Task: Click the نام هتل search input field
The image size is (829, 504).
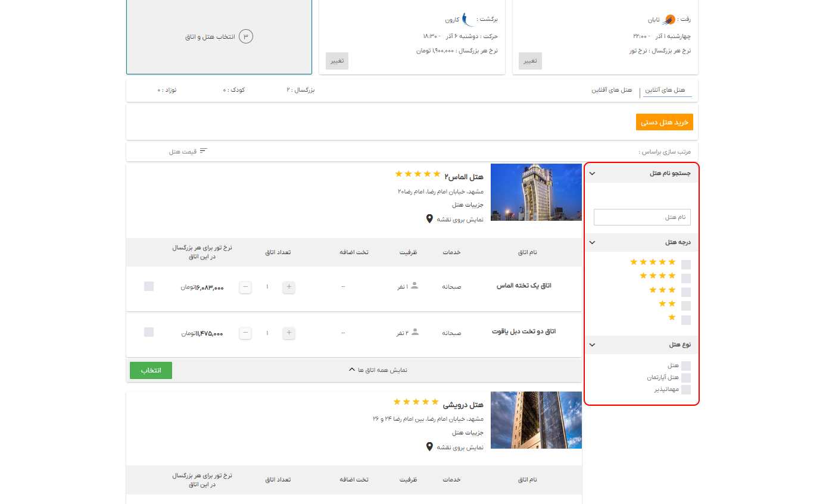Action: click(x=642, y=217)
